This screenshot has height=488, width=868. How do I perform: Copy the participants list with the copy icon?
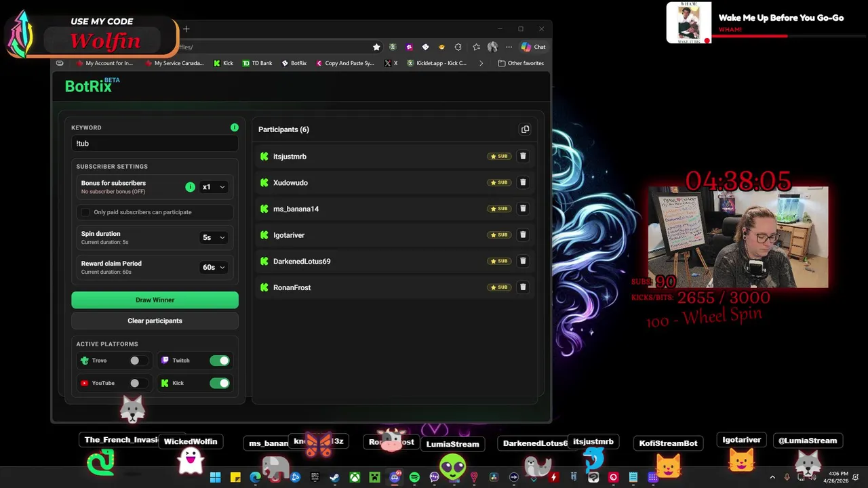(525, 129)
